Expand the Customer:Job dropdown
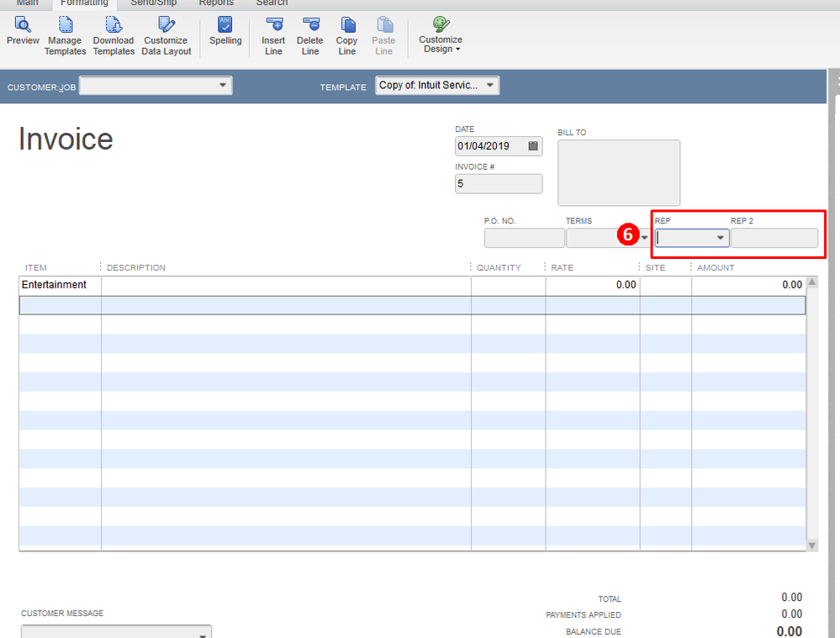This screenshot has height=638, width=840. point(223,85)
